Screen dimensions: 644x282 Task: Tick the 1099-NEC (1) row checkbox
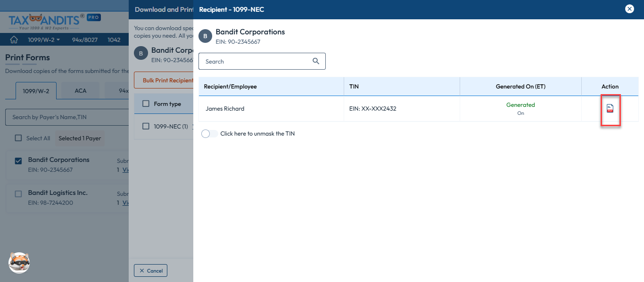click(x=146, y=126)
